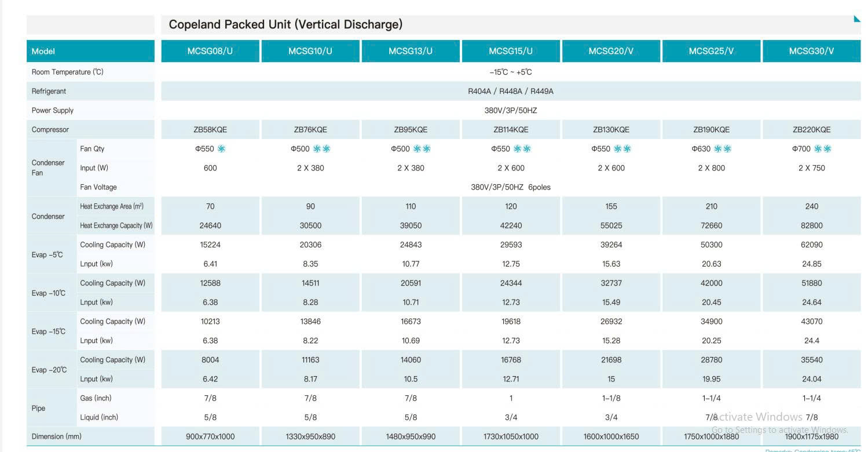Click the 'Gas (inch)' pipe label
868x452 pixels.
point(96,398)
